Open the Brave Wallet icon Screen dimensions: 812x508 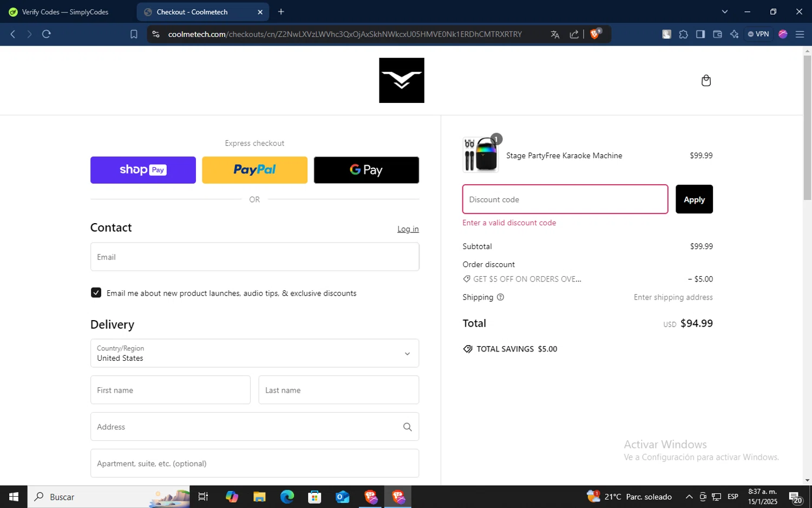click(717, 34)
